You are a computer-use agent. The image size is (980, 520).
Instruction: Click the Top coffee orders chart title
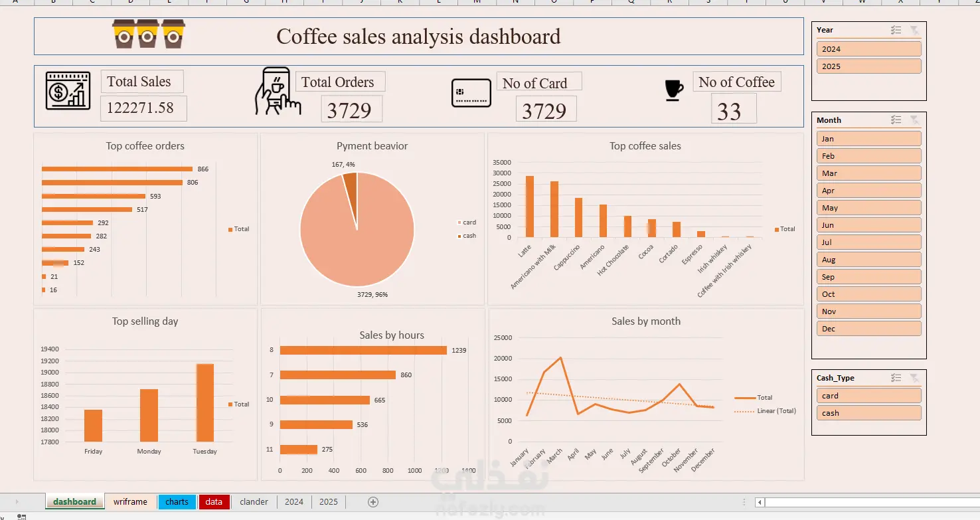pos(145,146)
